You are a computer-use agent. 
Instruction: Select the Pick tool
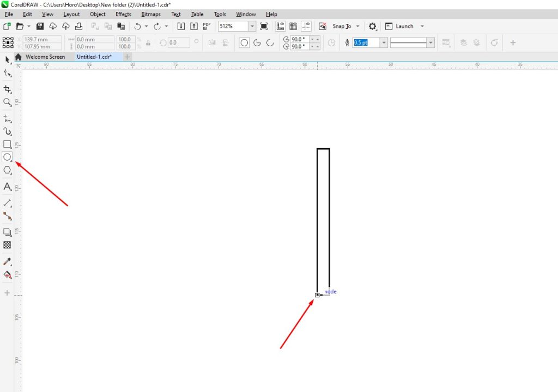(x=8, y=60)
